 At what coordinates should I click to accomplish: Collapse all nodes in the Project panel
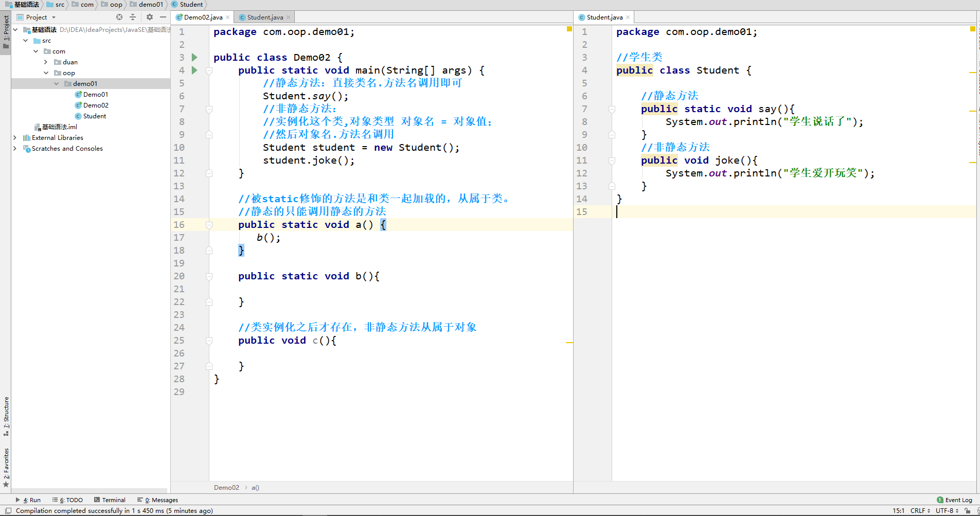pyautogui.click(x=133, y=17)
